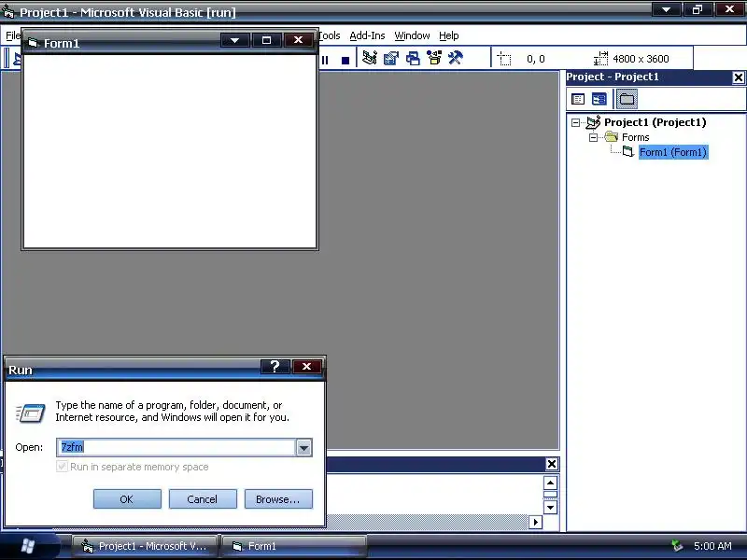Image resolution: width=747 pixels, height=560 pixels.
Task: Minimize the Form1 window
Action: coord(235,40)
